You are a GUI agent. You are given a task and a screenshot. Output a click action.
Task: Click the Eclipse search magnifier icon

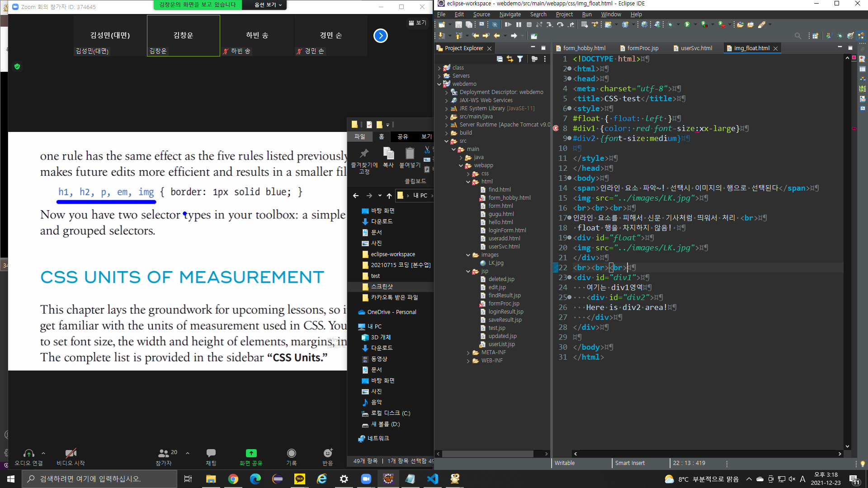798,36
